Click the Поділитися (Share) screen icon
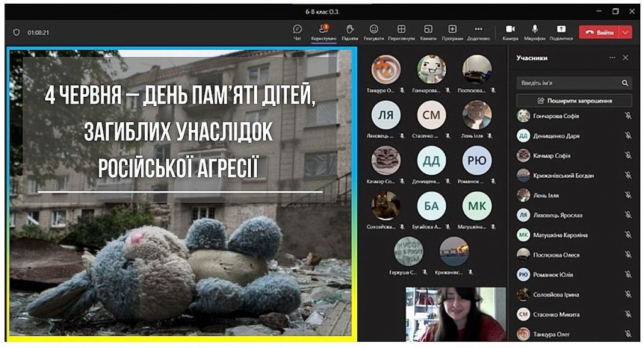 pyautogui.click(x=561, y=30)
